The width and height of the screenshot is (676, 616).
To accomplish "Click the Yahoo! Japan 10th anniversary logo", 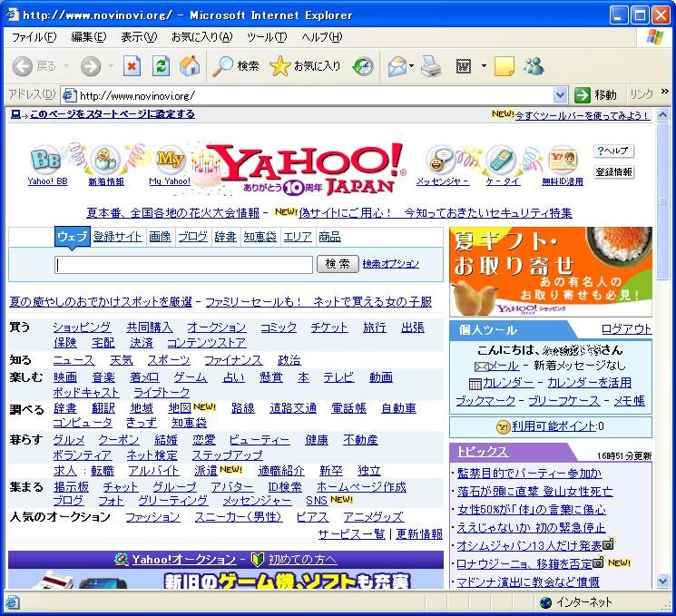I will pos(299,169).
